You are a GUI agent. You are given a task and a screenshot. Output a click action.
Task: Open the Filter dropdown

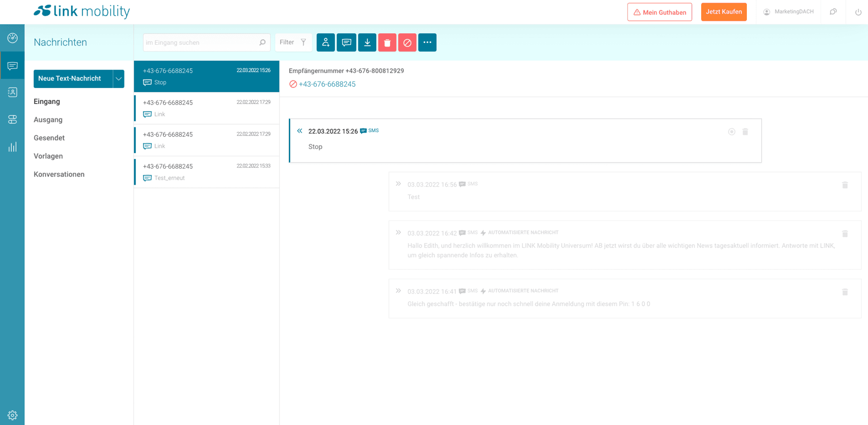tap(293, 42)
